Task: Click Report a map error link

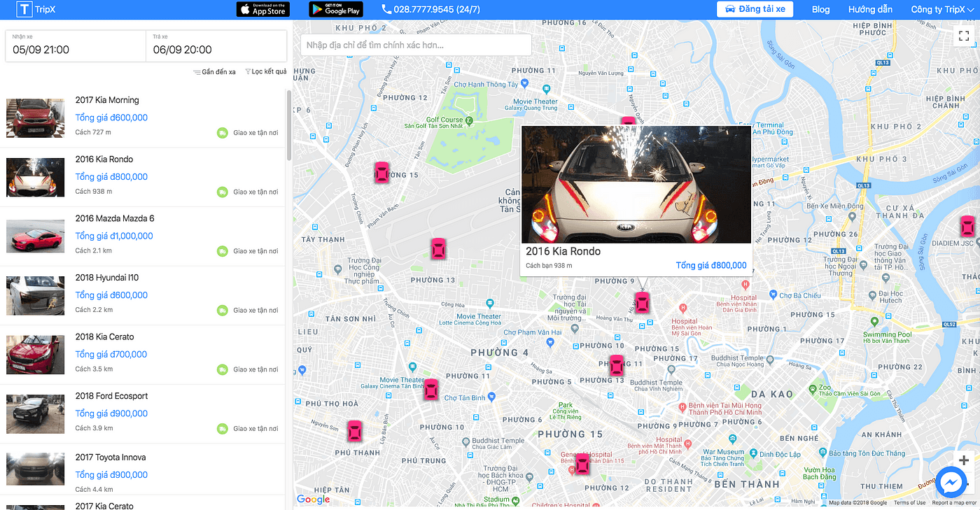Action: [x=954, y=502]
